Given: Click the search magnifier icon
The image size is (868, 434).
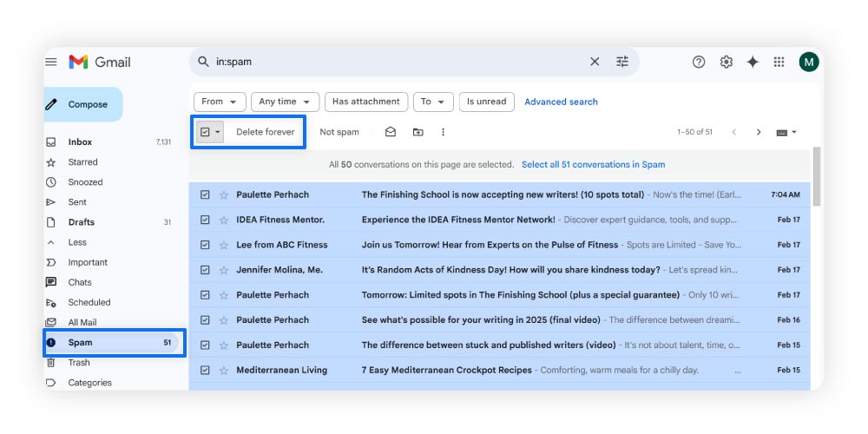Looking at the screenshot, I should pyautogui.click(x=204, y=62).
